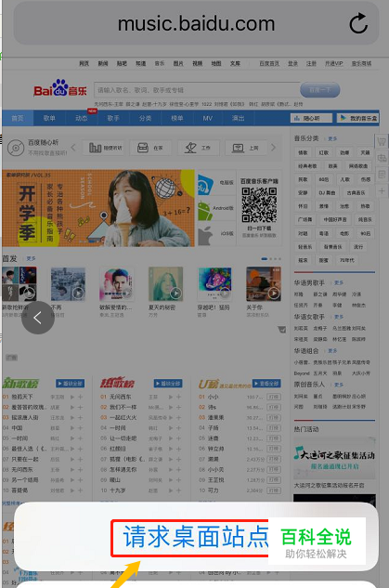Open the 穿越吧！猛男 album thumbnail

214,284
